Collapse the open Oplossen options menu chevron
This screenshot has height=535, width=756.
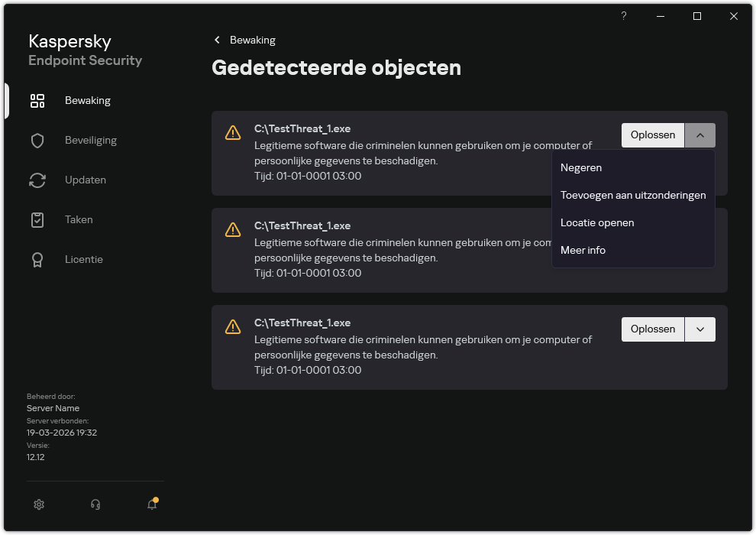(x=700, y=135)
